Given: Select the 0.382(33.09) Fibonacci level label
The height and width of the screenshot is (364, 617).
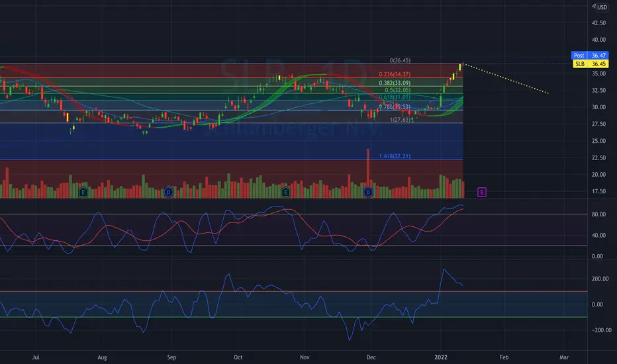Looking at the screenshot, I should 395,83.
